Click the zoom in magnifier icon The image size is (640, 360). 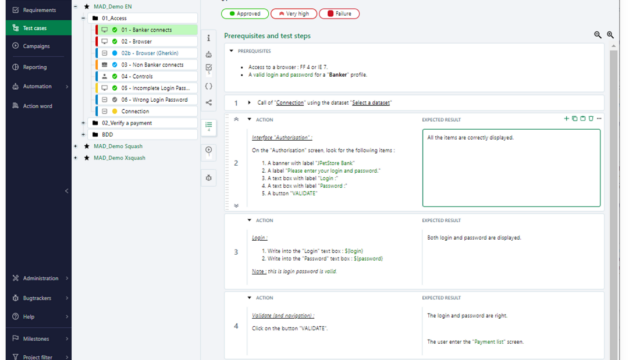pyautogui.click(x=610, y=35)
